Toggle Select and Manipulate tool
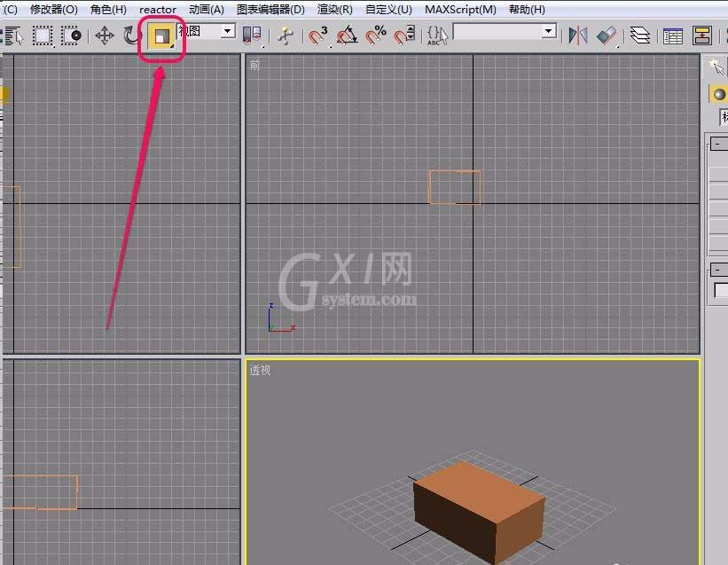 [x=285, y=35]
